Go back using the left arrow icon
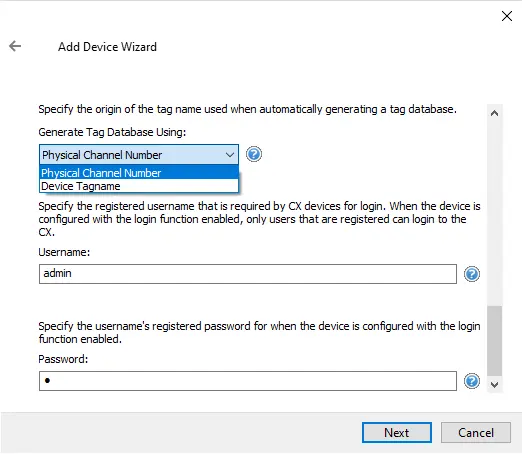 15,46
